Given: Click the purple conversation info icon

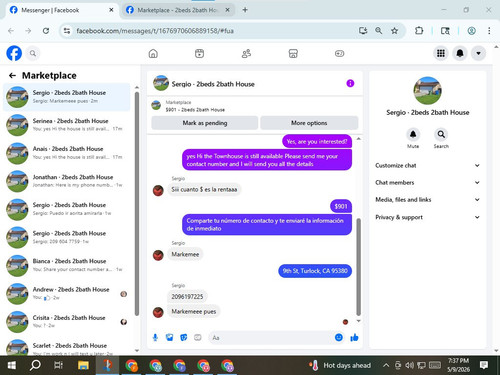Looking at the screenshot, I should pyautogui.click(x=350, y=83).
